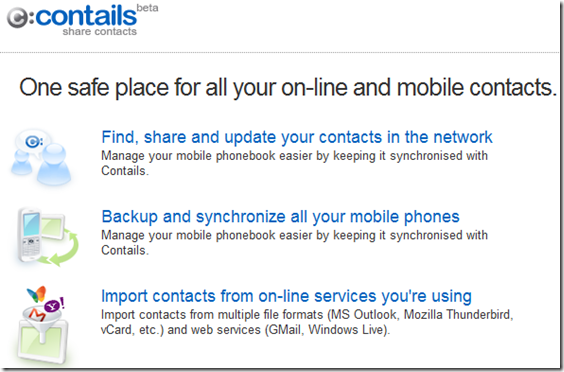
Task: Click the 'share contacts' tagline
Action: coord(100,32)
